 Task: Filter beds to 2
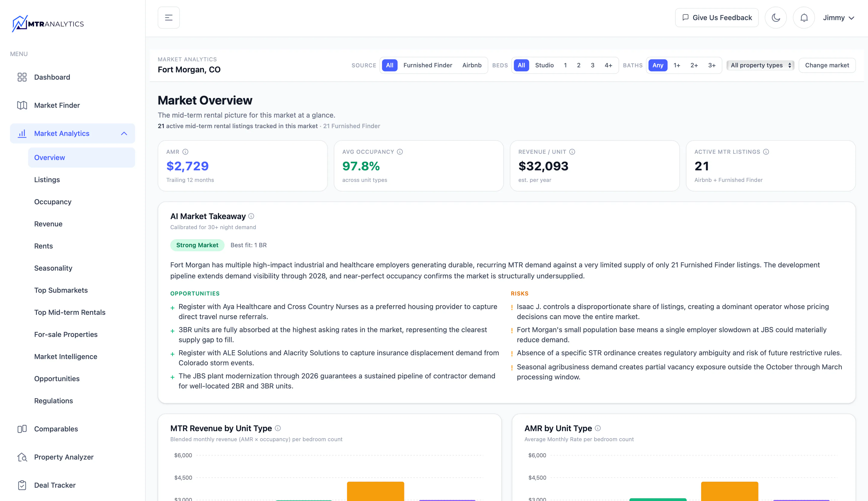(579, 65)
